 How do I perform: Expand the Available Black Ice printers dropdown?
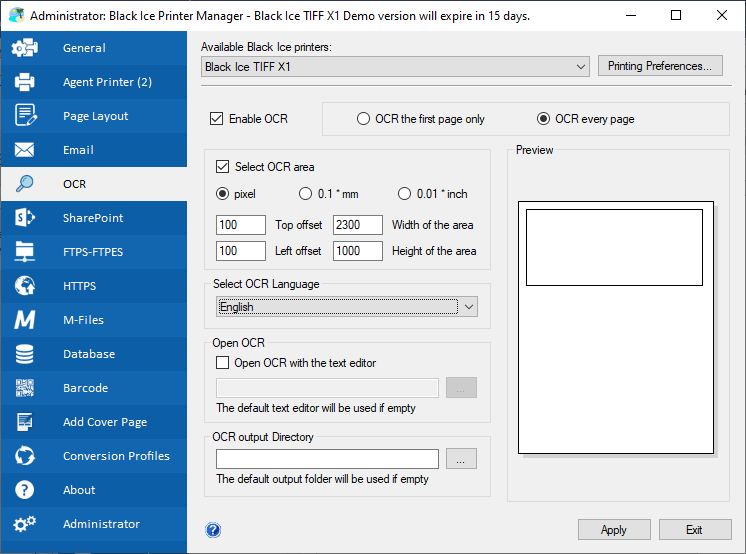(x=582, y=67)
